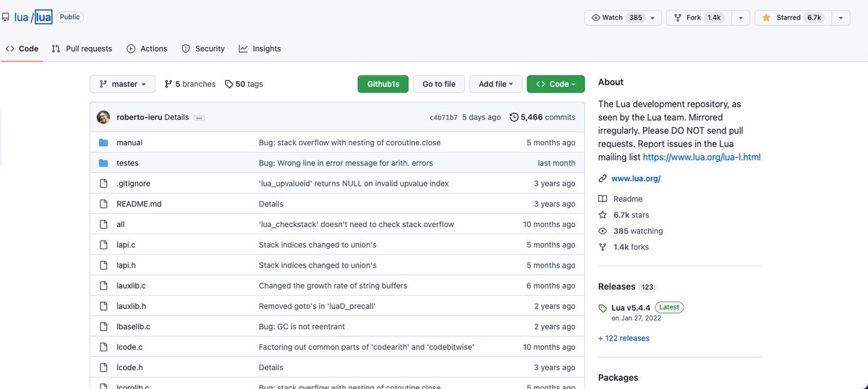Click the testes folder icon
The image size is (868, 389).
coord(103,163)
